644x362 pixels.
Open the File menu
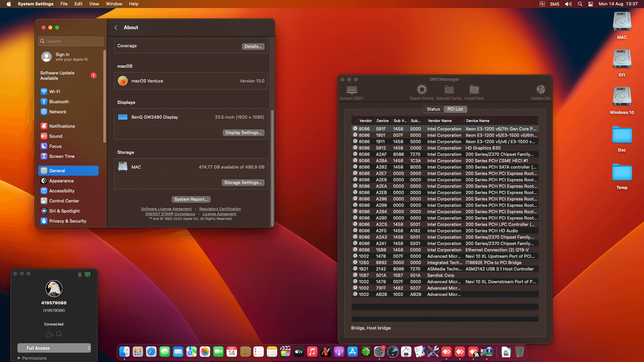64,4
